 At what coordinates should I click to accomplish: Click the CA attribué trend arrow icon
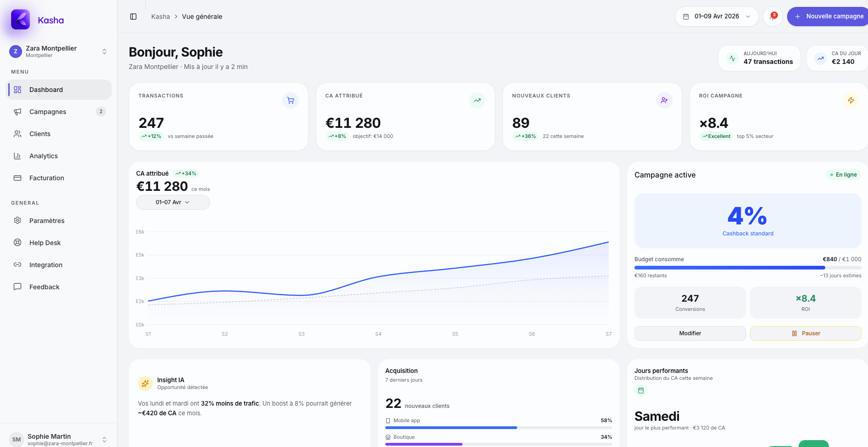tap(477, 100)
